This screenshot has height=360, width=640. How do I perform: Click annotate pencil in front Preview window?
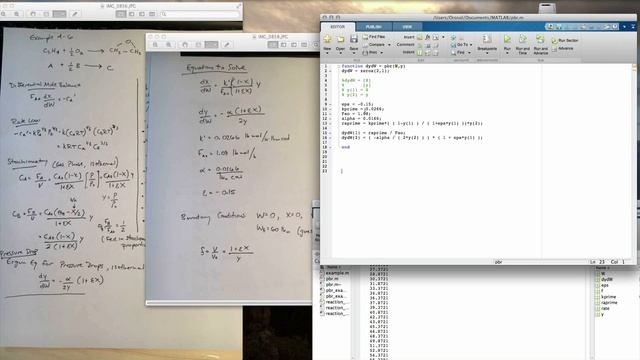coord(227,44)
